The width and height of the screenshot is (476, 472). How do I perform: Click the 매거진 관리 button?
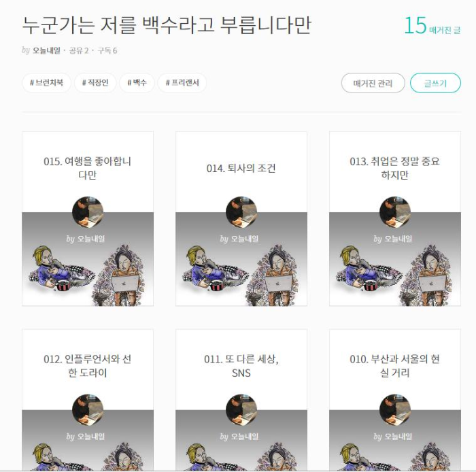tap(373, 83)
